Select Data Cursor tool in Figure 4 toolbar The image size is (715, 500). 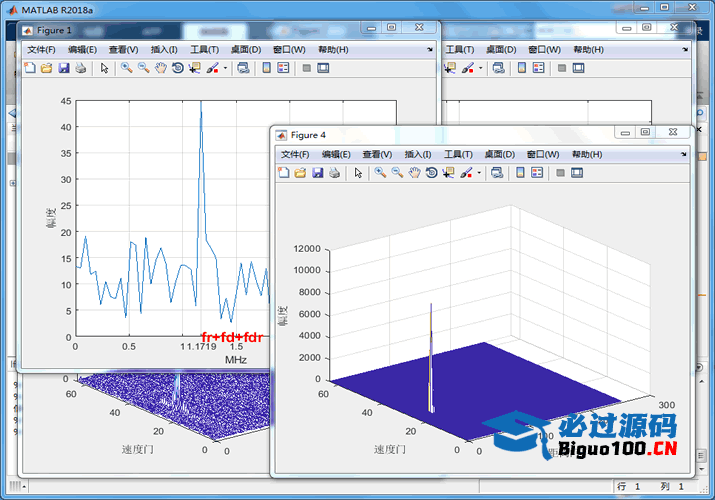click(447, 173)
